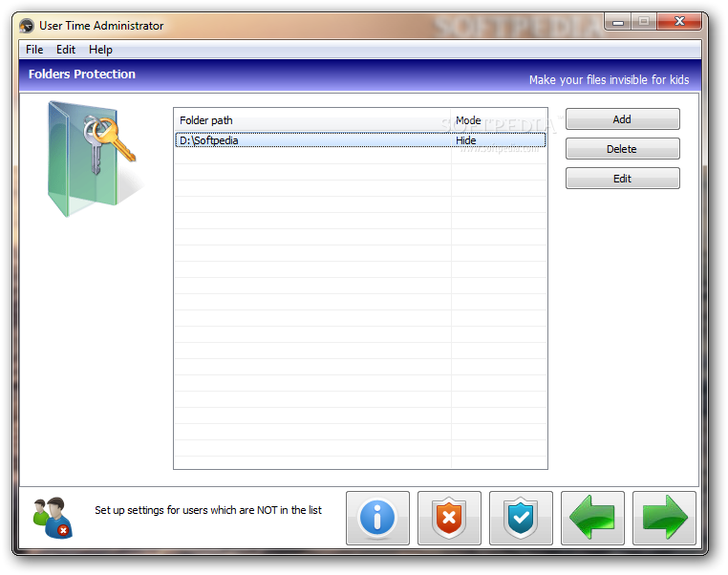Select the D:\Softpedia folder path row
This screenshot has height=575, width=728.
click(x=360, y=140)
